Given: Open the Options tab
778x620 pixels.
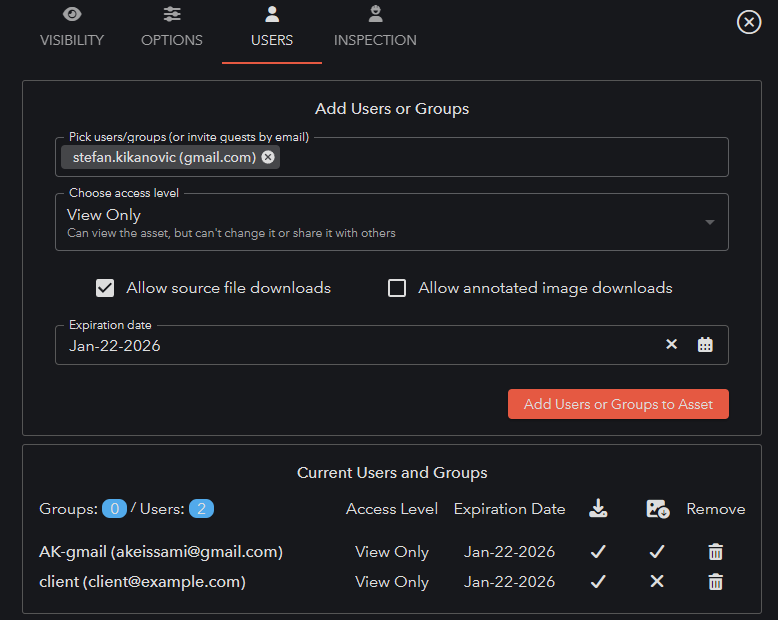Looking at the screenshot, I should pyautogui.click(x=172, y=28).
